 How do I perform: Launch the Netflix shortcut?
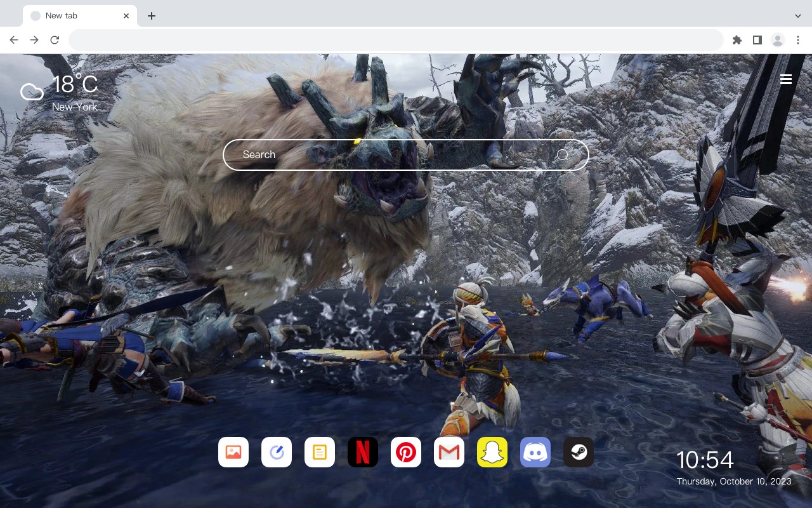coord(363,452)
